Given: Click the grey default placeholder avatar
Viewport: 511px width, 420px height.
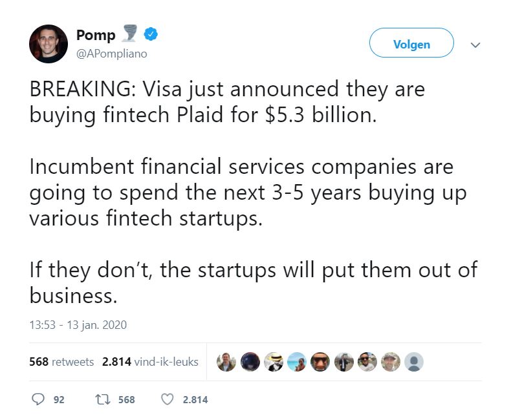Looking at the screenshot, I should click(x=414, y=362).
